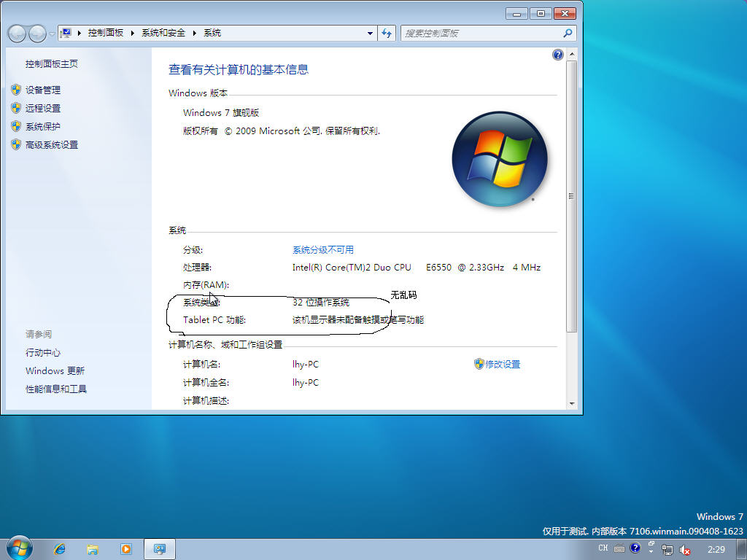Click the refresh button beside address bar

387,34
